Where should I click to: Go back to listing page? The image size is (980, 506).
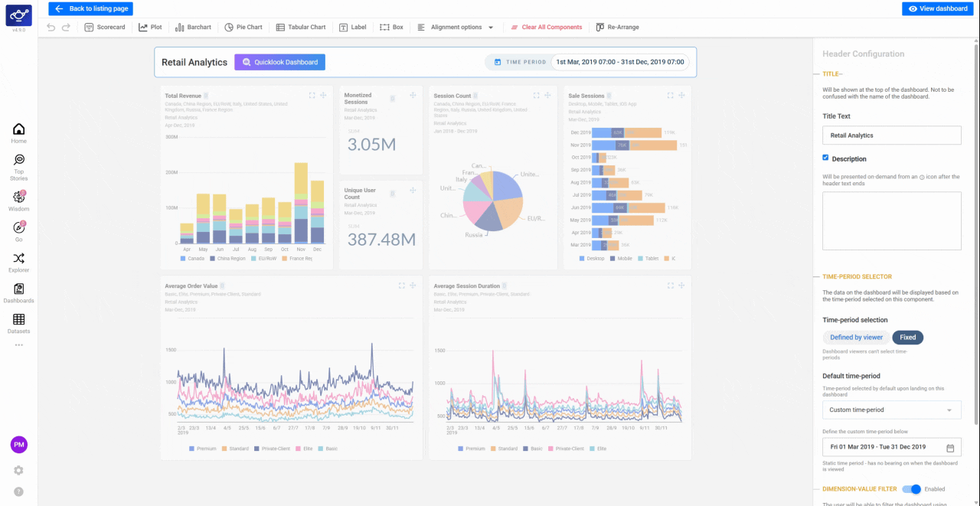90,8
